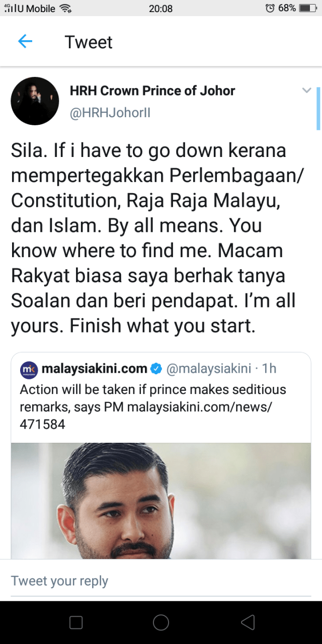Open HRH Crown Prince of Johor profile name
Image resolution: width=322 pixels, height=644 pixels.
152,91
